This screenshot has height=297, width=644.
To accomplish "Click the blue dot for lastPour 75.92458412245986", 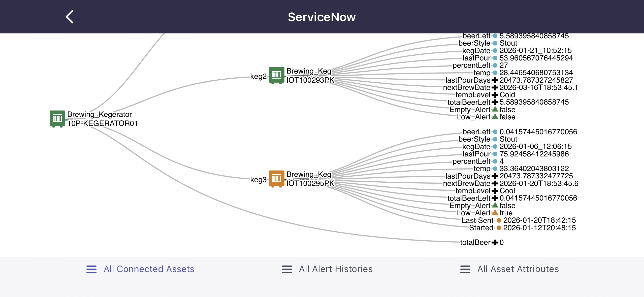I will [x=495, y=154].
